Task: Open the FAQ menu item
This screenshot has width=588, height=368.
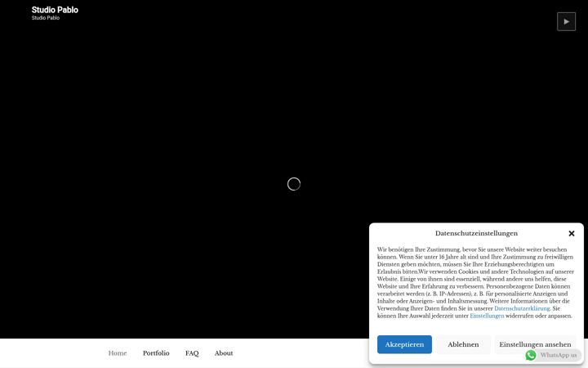Action: click(x=192, y=353)
